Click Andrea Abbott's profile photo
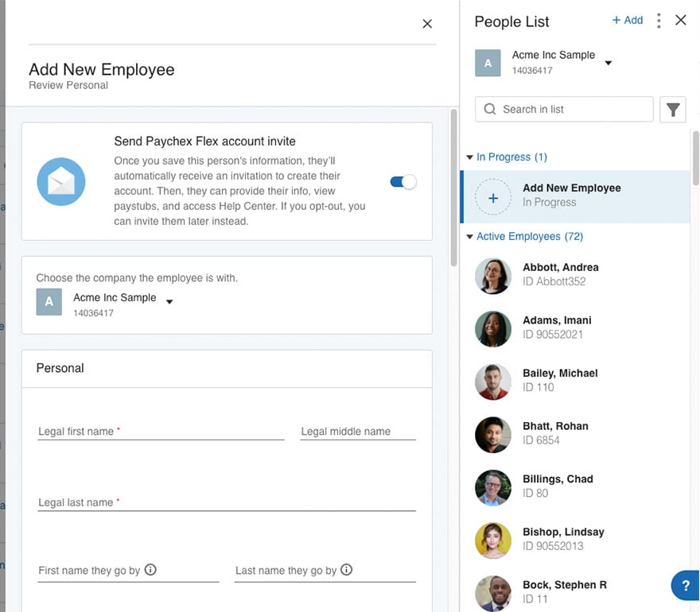The image size is (700, 612). click(x=493, y=276)
